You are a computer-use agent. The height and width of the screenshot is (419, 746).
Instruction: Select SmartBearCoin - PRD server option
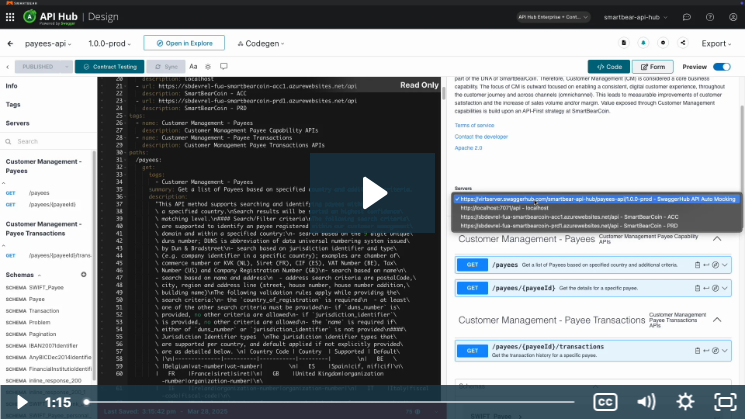pyautogui.click(x=597, y=226)
